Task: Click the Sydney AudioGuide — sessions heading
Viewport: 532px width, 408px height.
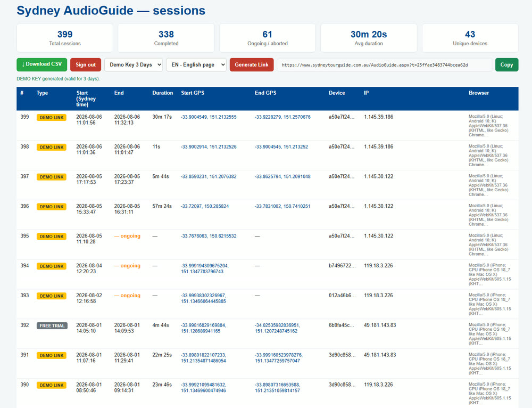Action: tap(111, 11)
